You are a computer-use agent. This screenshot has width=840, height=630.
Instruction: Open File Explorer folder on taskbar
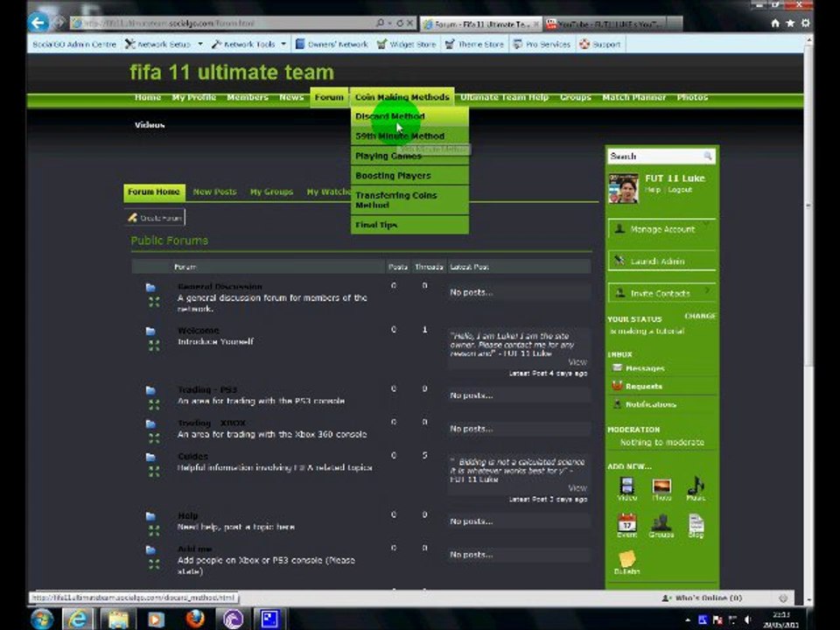click(117, 619)
